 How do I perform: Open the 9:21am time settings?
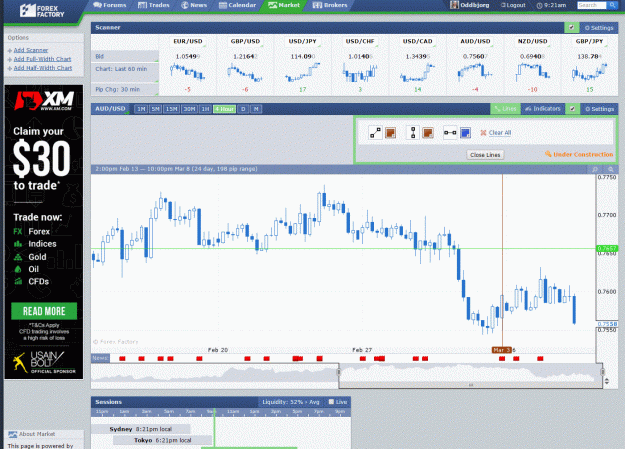[551, 5]
